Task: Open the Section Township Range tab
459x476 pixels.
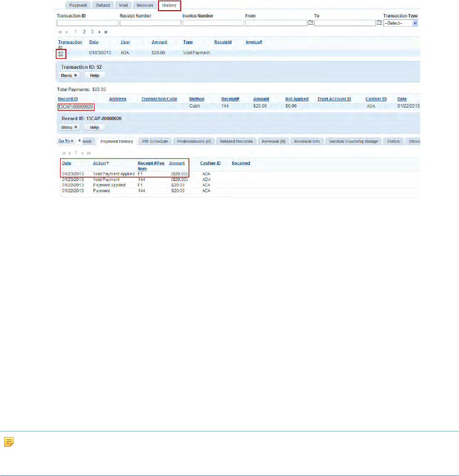Action: [x=353, y=141]
